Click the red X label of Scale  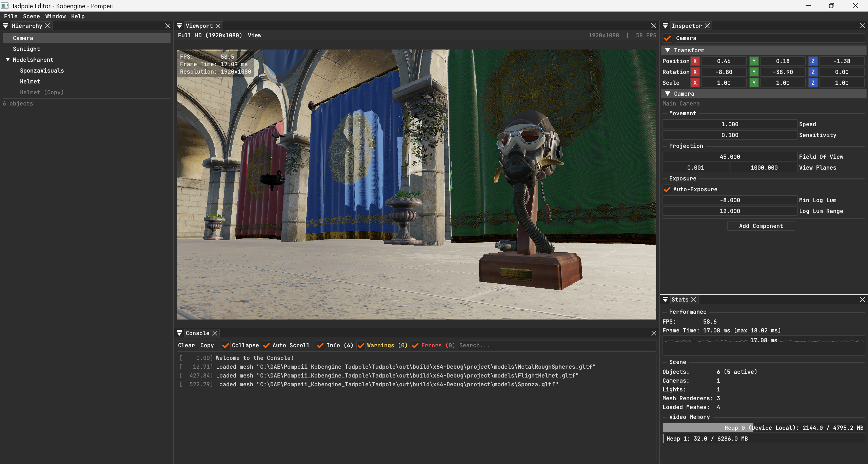pos(695,83)
